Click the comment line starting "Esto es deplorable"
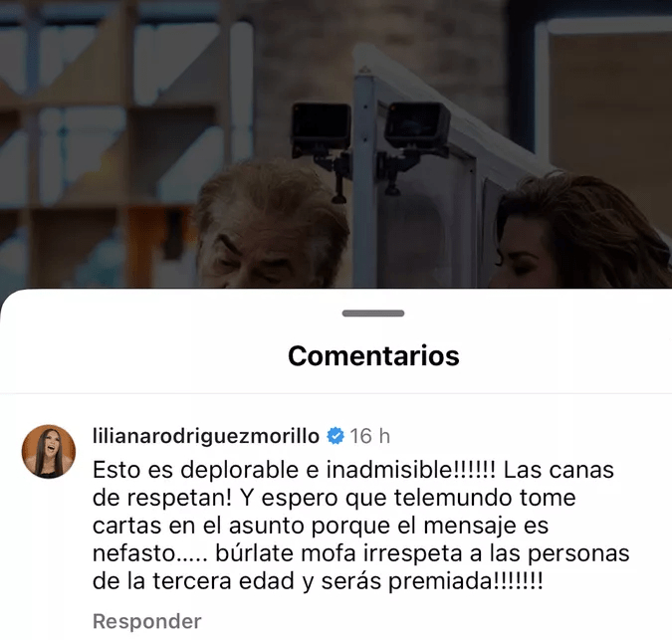 353,470
